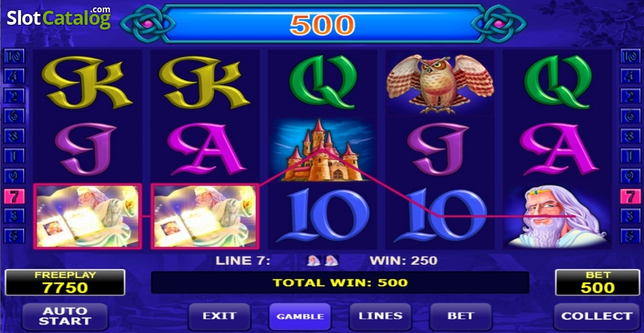Collect the winnings with the COLLECT button

click(596, 316)
